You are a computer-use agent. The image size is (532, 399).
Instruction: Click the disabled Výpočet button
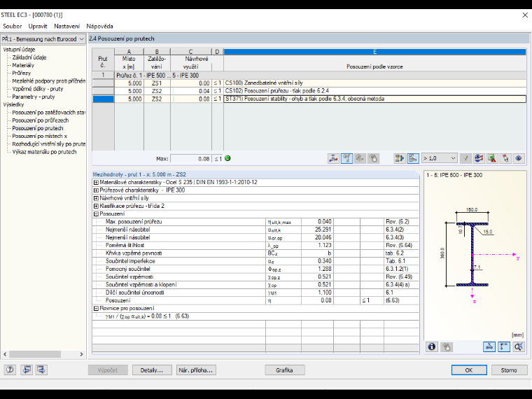click(x=108, y=370)
